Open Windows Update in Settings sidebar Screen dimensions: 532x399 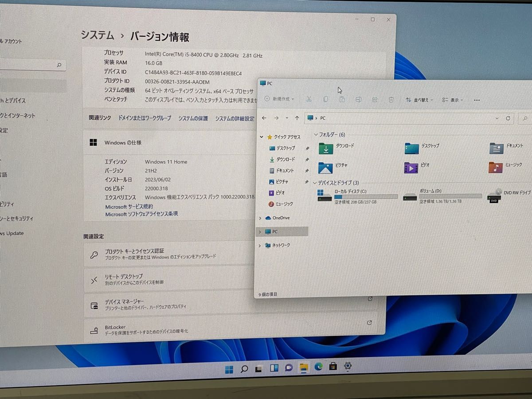coord(12,233)
